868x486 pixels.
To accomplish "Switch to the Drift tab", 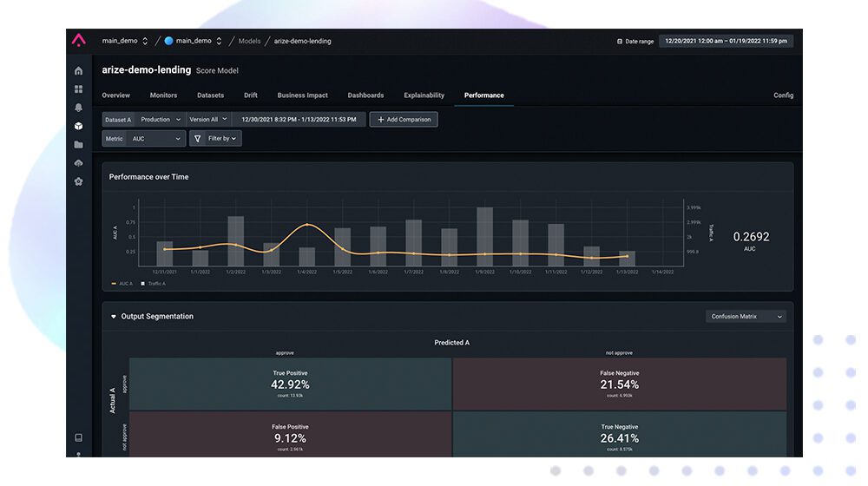I will (250, 95).
